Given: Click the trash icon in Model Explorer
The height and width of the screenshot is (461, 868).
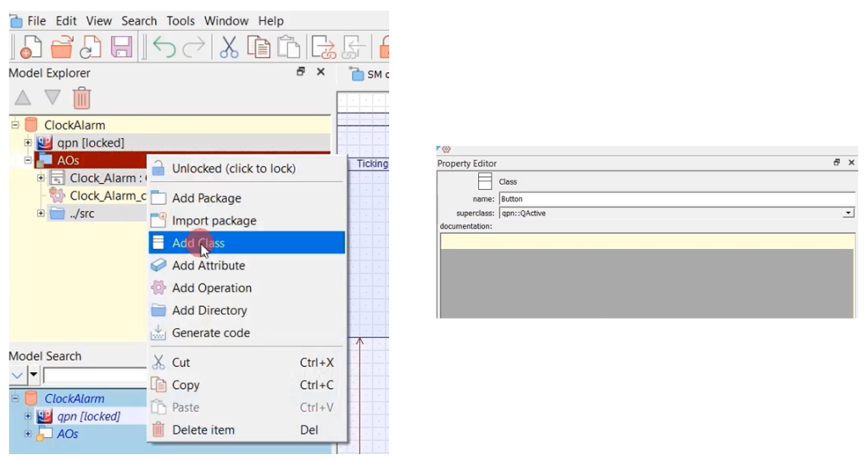Looking at the screenshot, I should click(x=81, y=98).
